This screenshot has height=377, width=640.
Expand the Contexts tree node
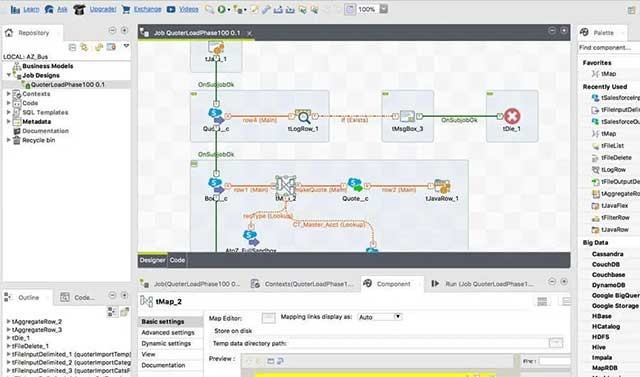(9, 93)
